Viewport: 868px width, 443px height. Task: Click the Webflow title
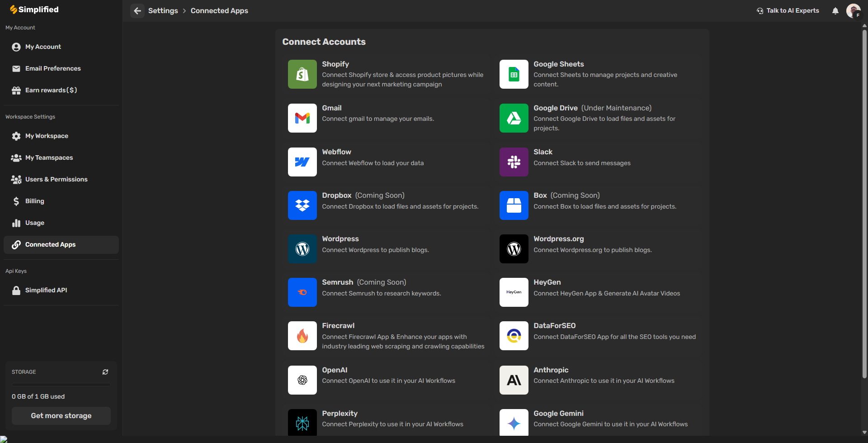click(x=336, y=152)
